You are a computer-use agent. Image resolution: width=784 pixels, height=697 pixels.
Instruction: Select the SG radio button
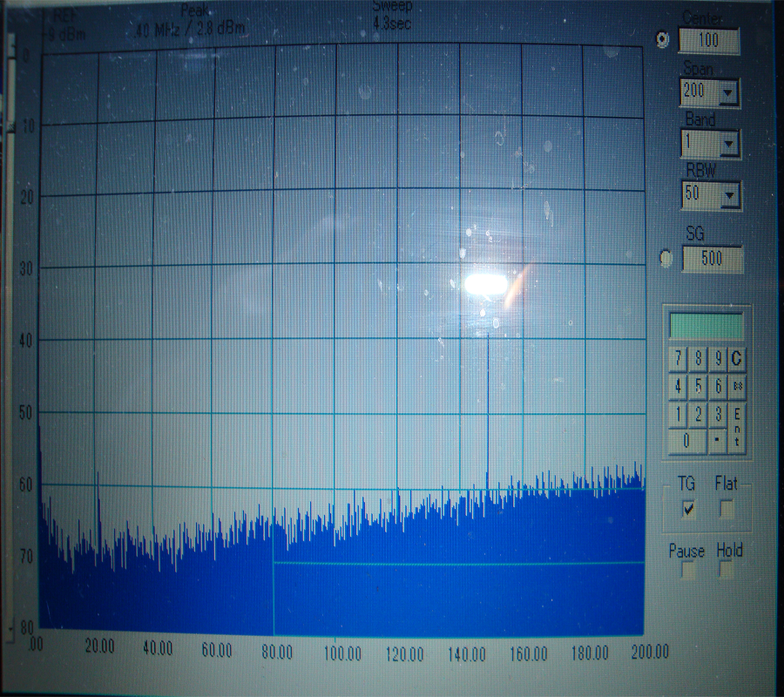click(x=667, y=259)
